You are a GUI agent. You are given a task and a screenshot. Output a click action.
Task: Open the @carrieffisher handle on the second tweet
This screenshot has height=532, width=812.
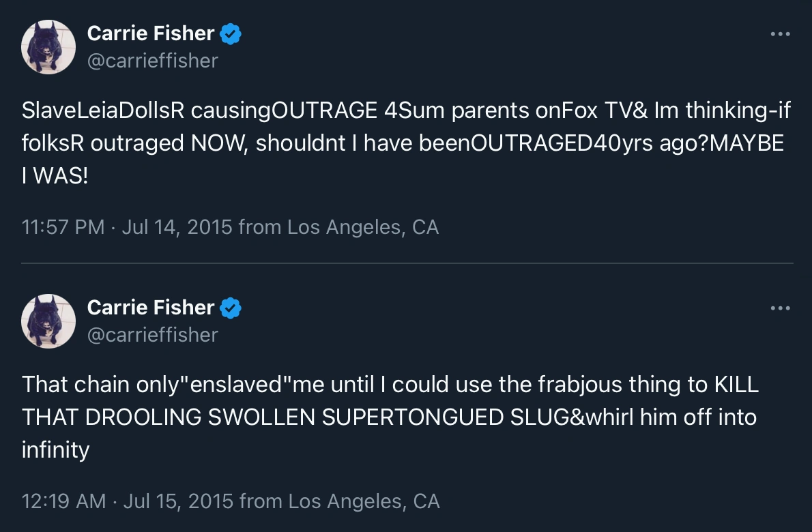click(152, 335)
